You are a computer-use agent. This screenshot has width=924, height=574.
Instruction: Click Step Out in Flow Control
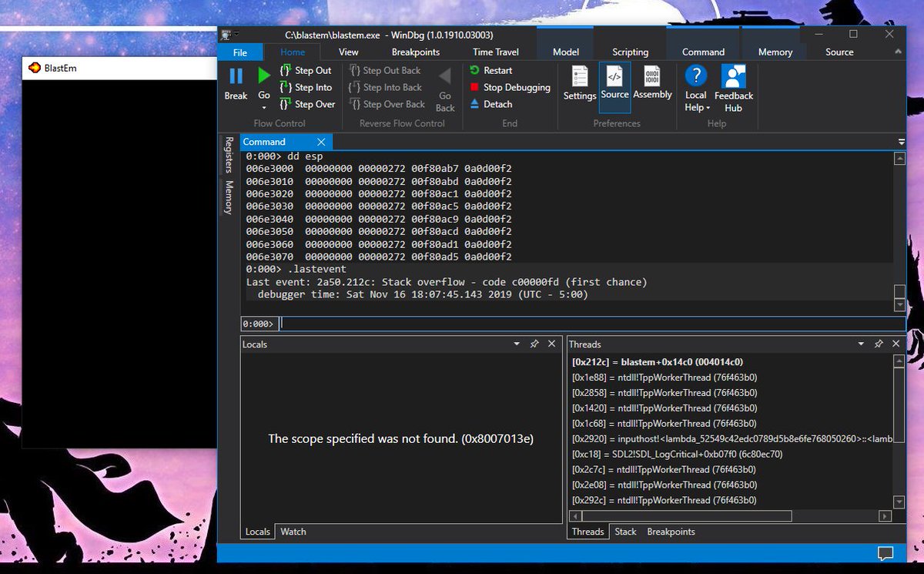[306, 70]
